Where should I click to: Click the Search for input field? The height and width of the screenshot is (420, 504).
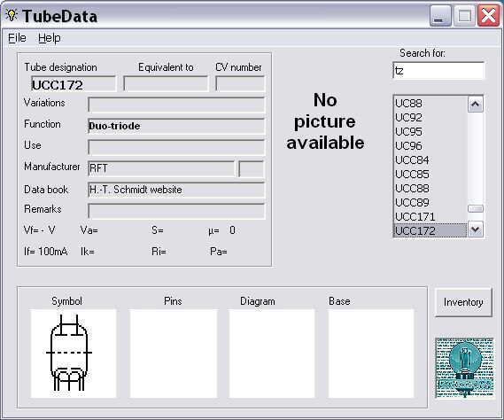pyautogui.click(x=438, y=70)
